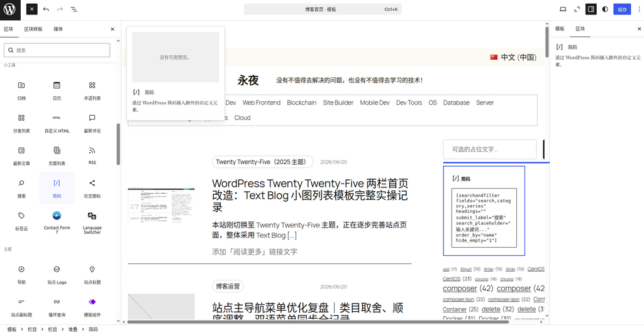Edit the searchandfilter shortcode text area

tap(484, 218)
